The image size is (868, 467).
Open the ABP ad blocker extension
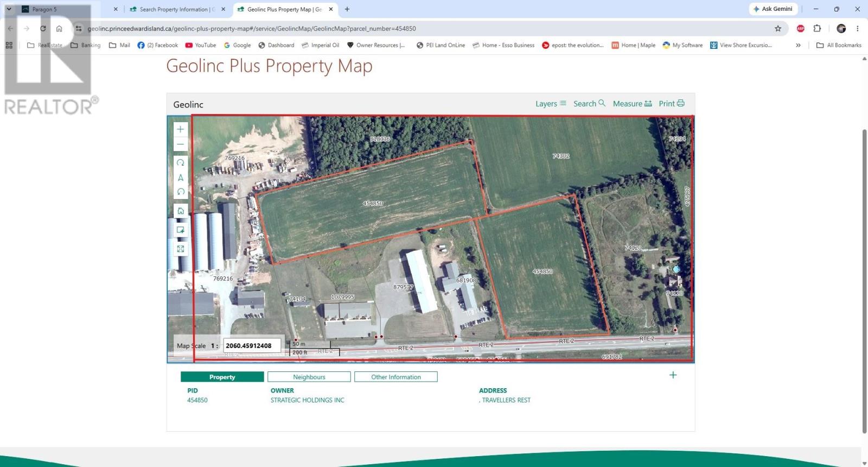(801, 28)
